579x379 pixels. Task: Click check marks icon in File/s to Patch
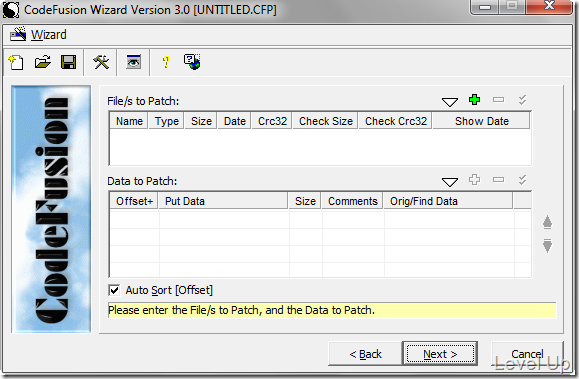(522, 100)
